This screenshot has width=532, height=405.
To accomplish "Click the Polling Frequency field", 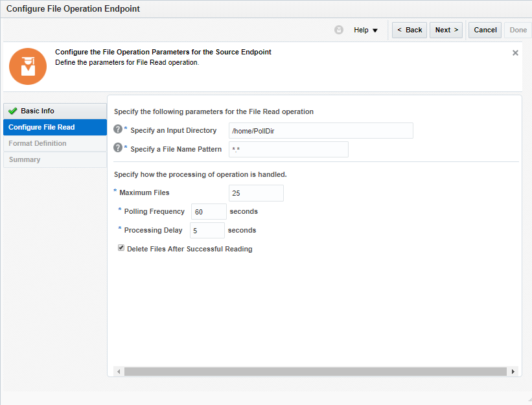I will (x=209, y=211).
